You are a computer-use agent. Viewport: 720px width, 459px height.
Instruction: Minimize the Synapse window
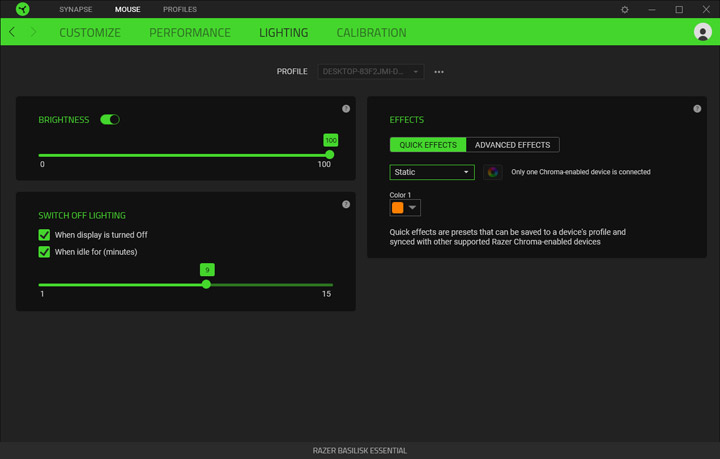click(x=652, y=10)
